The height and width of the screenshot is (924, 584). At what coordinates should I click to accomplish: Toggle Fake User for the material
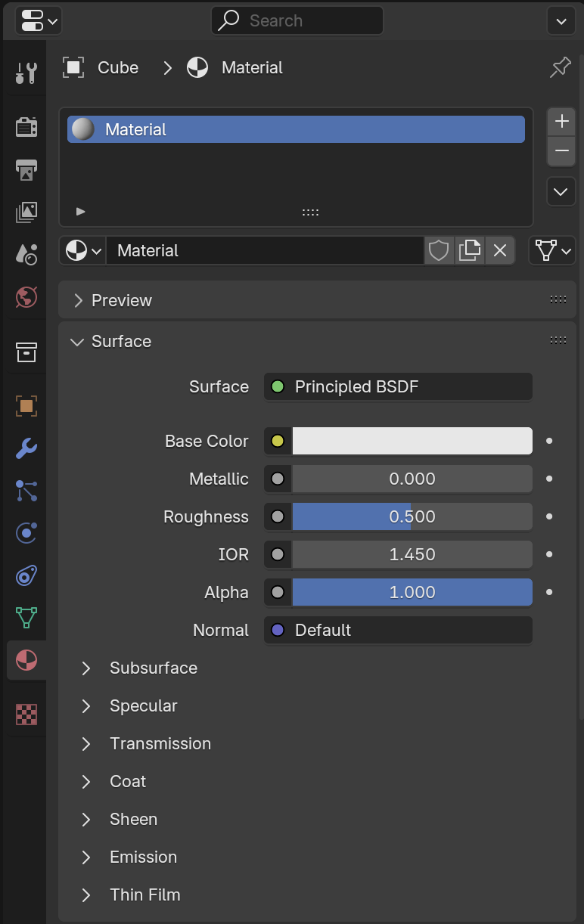click(439, 250)
